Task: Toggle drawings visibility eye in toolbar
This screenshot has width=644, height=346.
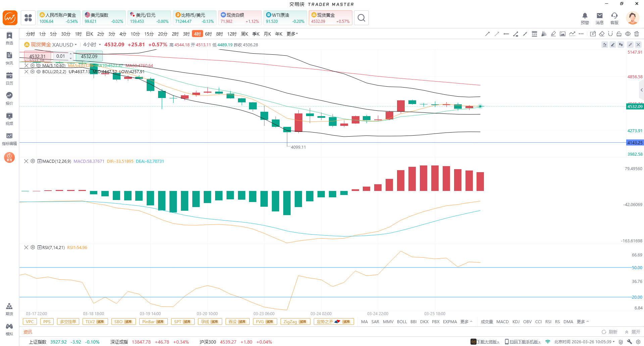Action: tap(628, 34)
